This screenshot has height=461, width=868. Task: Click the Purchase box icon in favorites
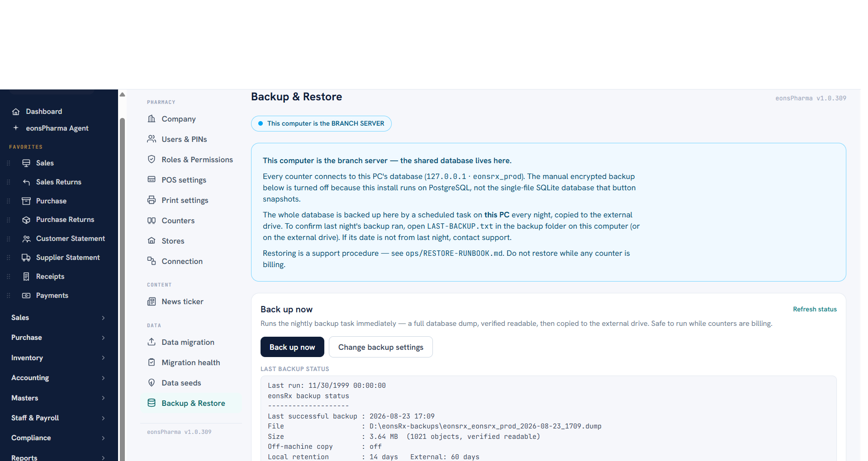click(26, 201)
